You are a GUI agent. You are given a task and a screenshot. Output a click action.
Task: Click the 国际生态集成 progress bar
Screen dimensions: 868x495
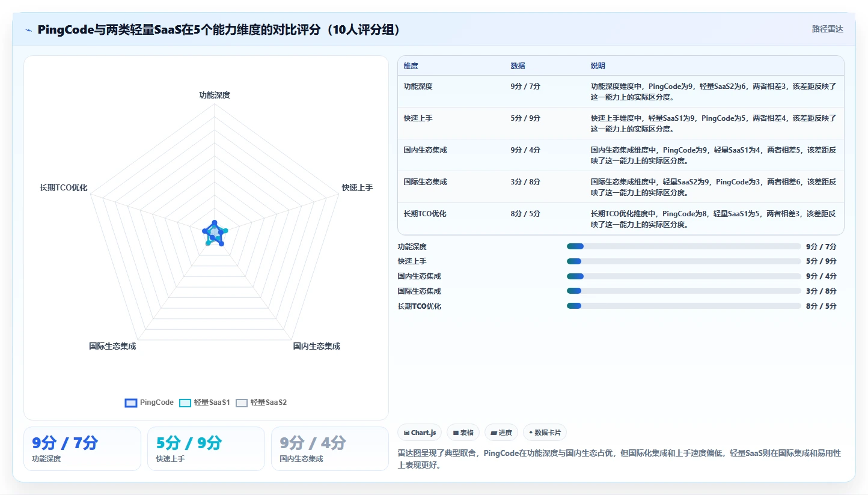point(684,291)
